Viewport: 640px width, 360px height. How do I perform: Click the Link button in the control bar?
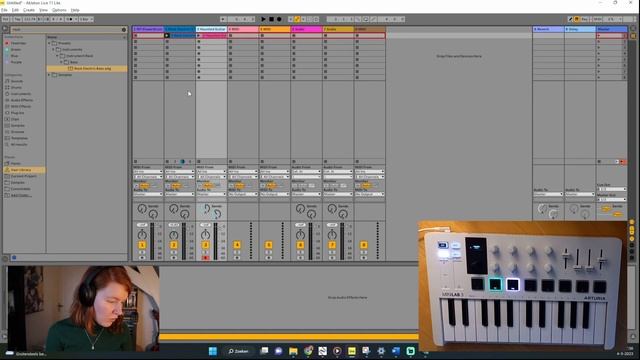click(x=6, y=19)
